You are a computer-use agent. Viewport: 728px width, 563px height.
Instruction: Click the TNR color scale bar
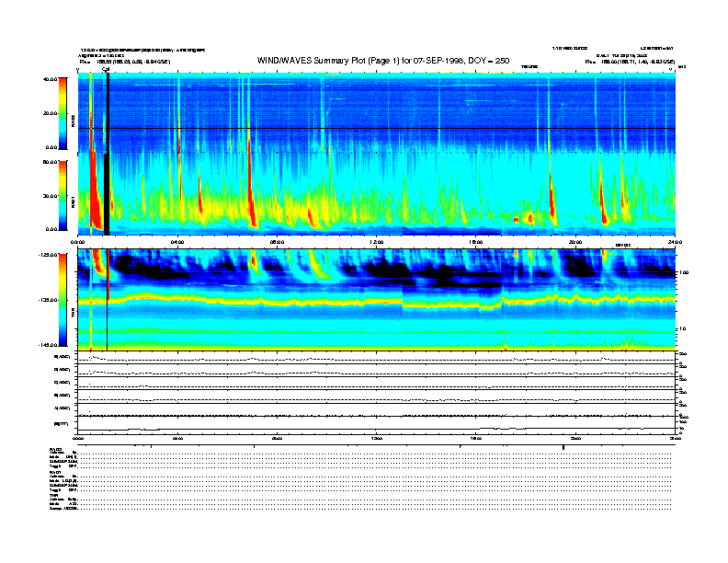[x=63, y=300]
